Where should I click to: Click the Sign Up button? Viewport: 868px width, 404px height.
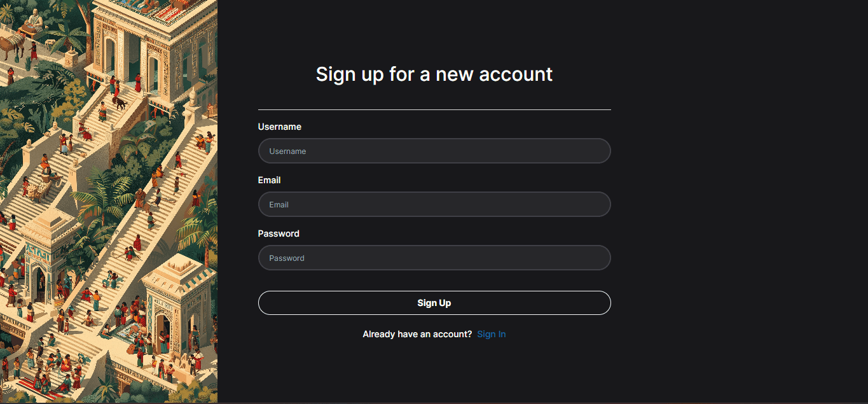[x=434, y=303]
